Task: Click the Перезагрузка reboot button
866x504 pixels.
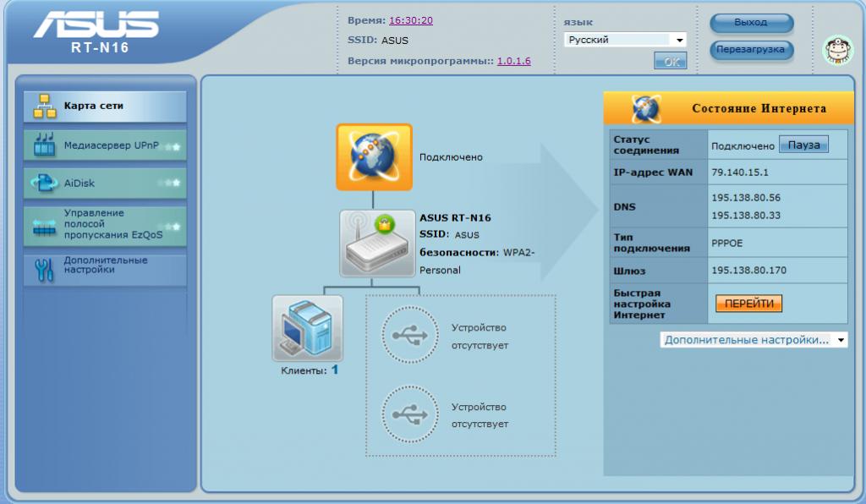Action: 751,50
